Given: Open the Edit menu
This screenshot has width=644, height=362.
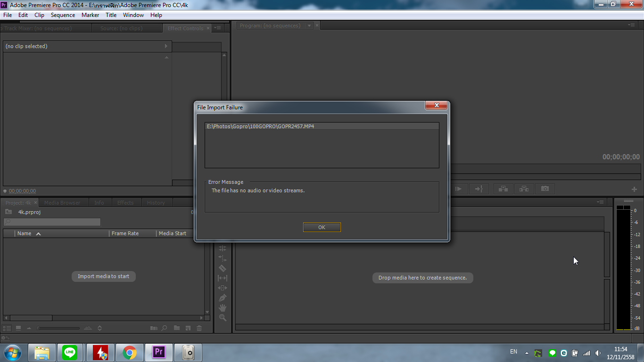Looking at the screenshot, I should pos(23,15).
